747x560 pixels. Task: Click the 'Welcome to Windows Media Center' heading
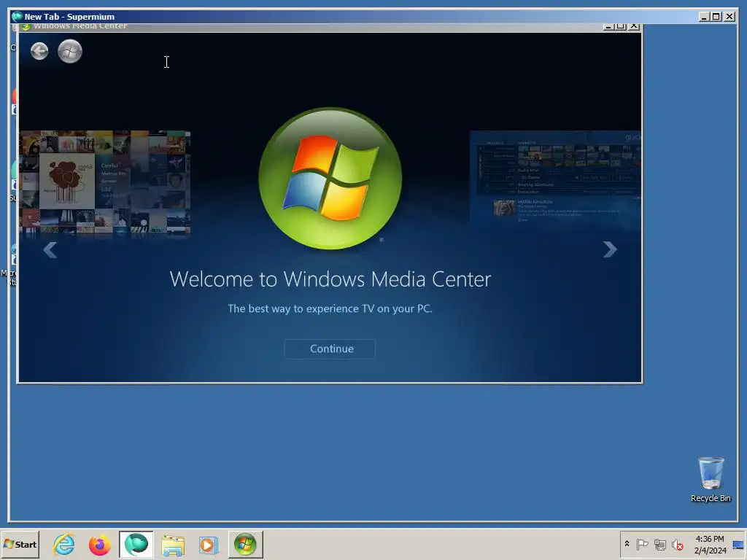point(330,279)
